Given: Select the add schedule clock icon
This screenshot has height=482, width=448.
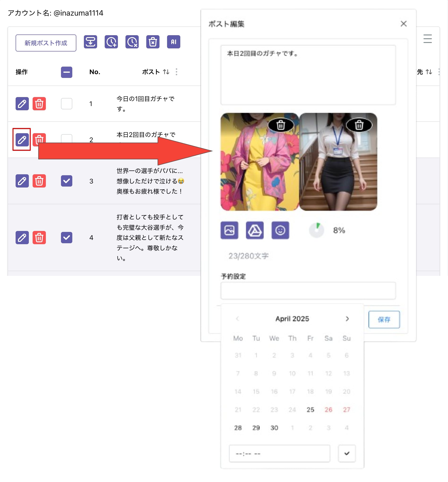Looking at the screenshot, I should point(111,42).
